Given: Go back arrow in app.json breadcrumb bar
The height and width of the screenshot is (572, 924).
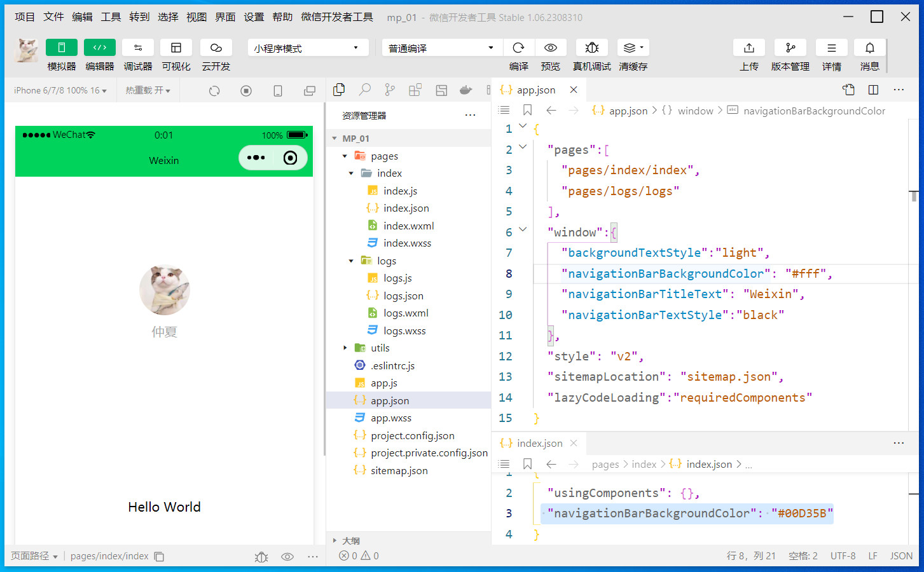Looking at the screenshot, I should 551,111.
